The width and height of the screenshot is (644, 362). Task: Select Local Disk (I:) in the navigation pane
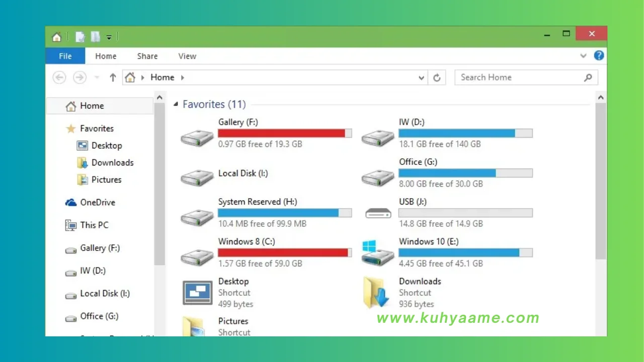tap(105, 293)
